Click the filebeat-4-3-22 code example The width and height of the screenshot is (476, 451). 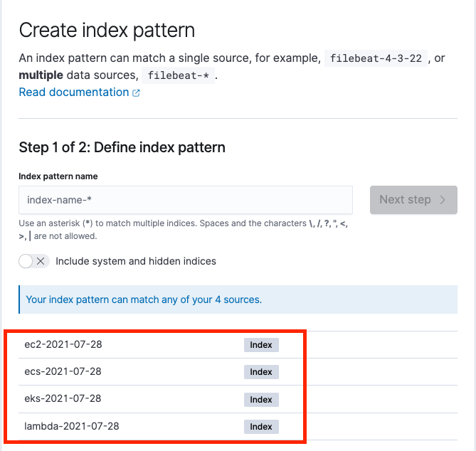click(376, 58)
